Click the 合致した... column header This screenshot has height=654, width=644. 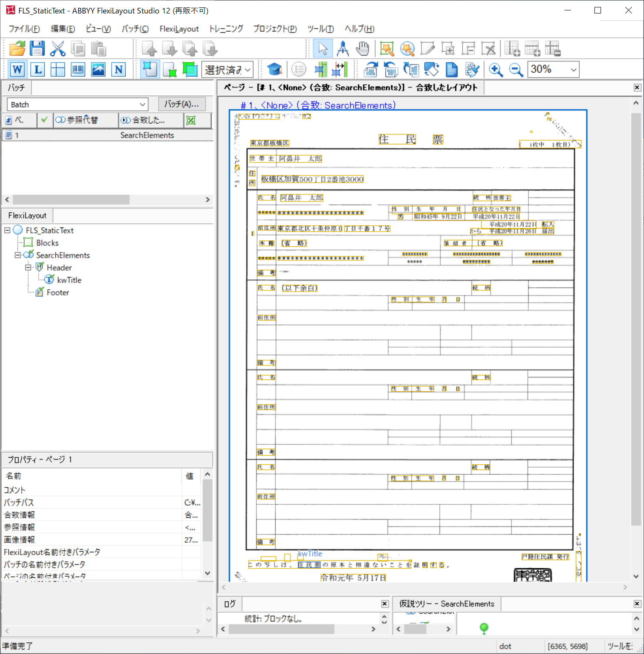[151, 120]
